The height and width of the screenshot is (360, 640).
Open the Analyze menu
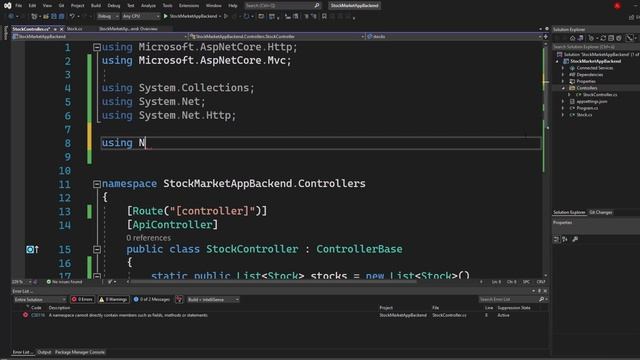click(x=148, y=6)
